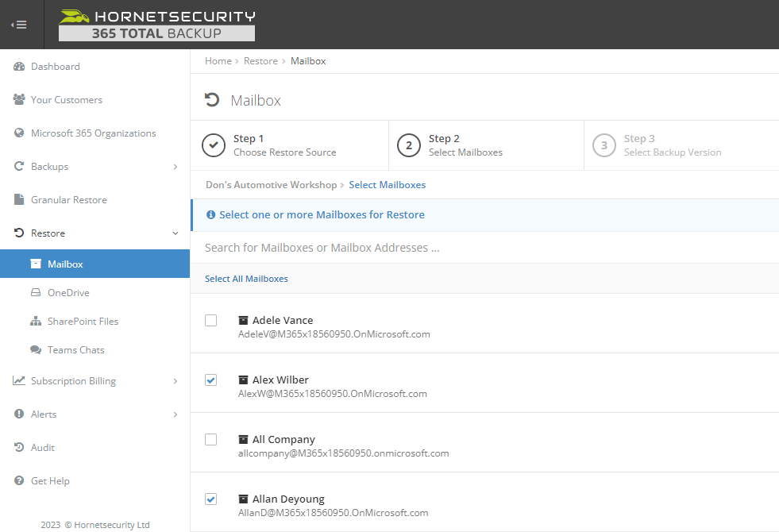The width and height of the screenshot is (779, 532).
Task: Click the Step 2 Select Mailboxes tab
Action: 486,145
